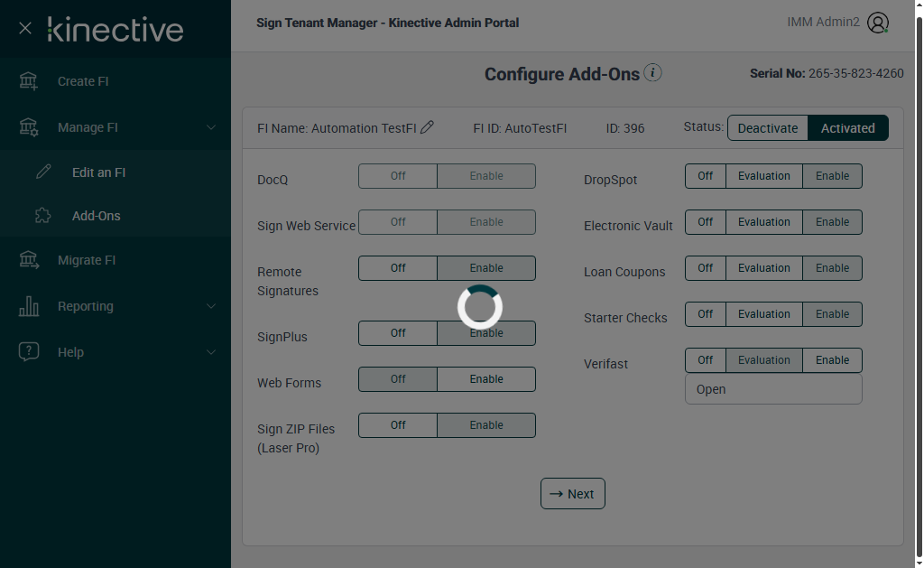Screen dimensions: 924x568
Task: Collapse the Manage FI chevron
Action: tap(211, 127)
